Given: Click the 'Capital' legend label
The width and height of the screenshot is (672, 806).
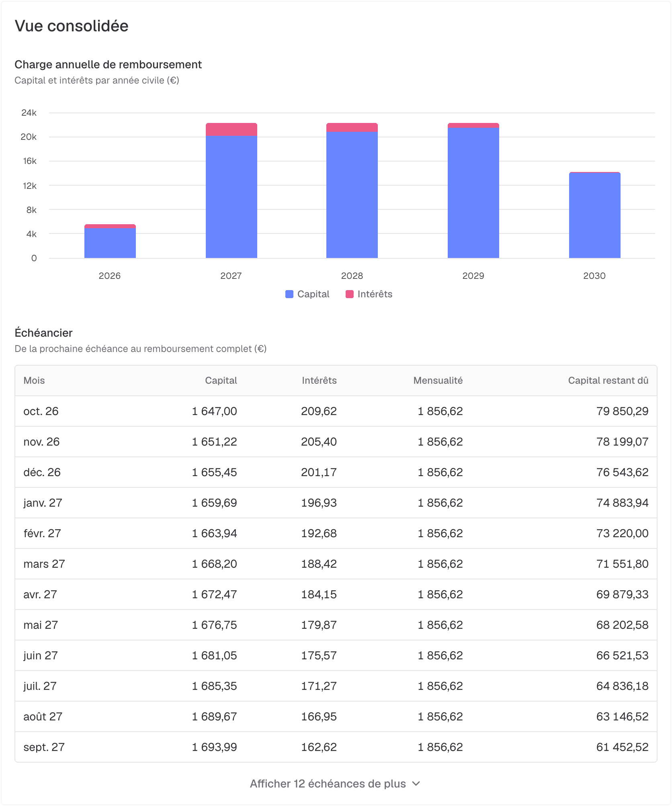Looking at the screenshot, I should 313,294.
